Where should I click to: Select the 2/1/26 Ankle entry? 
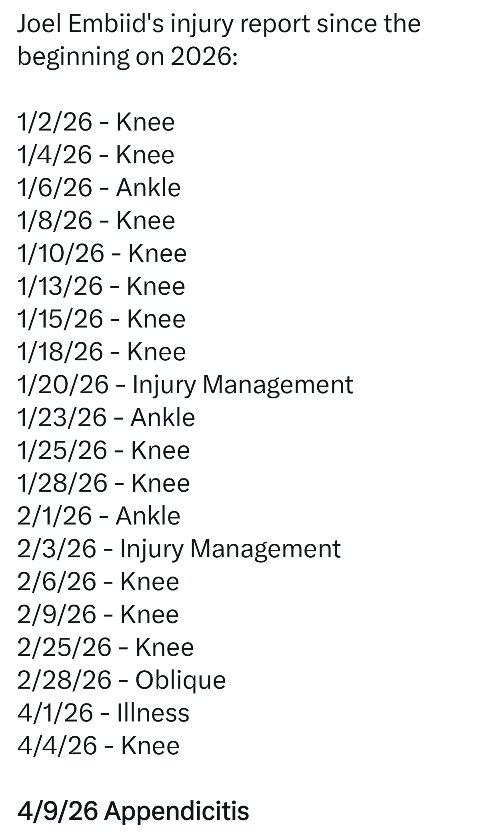point(99,516)
